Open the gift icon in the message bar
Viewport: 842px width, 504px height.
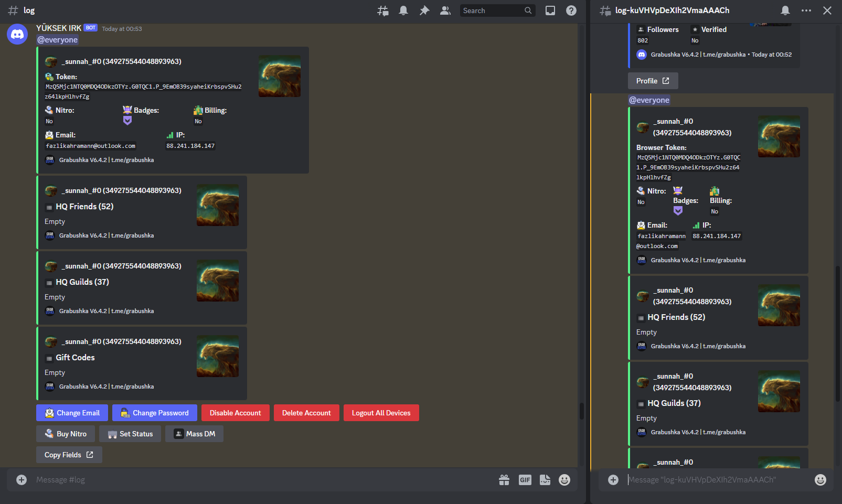[504, 480]
